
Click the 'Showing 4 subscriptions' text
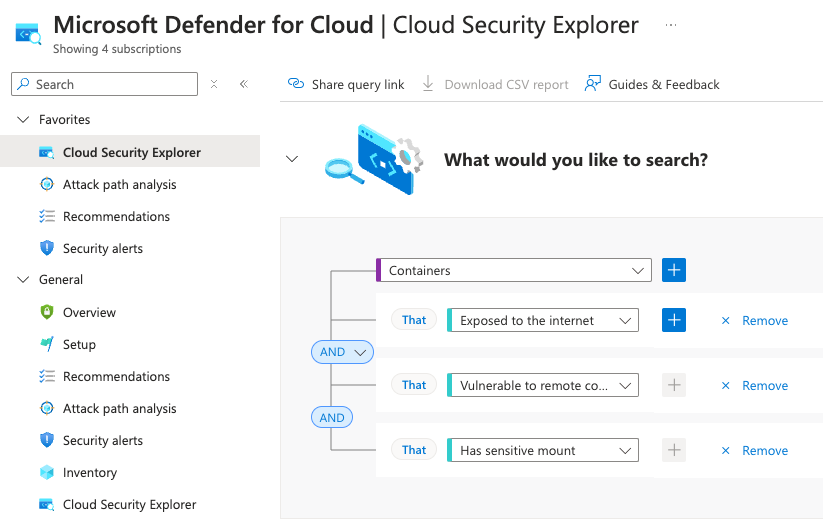(117, 49)
